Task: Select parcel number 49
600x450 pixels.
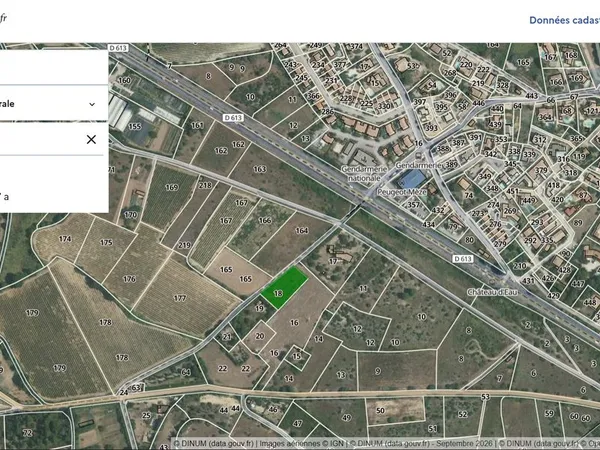Action: point(347,417)
